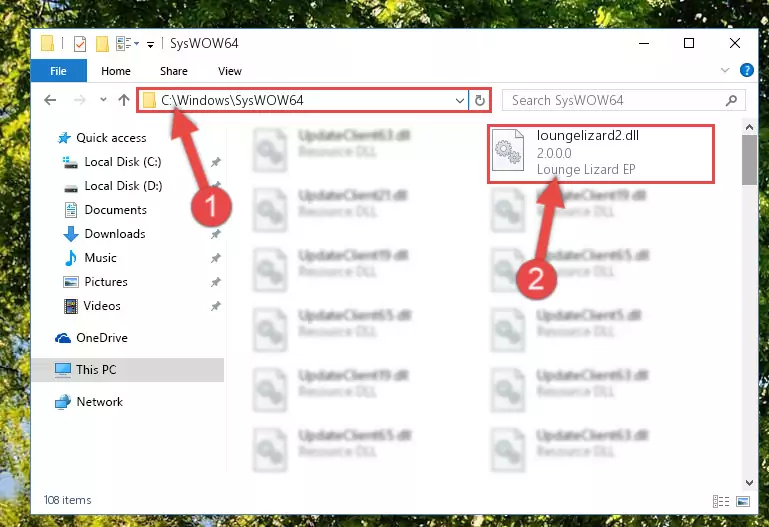Switch to details view in status bar

click(x=721, y=501)
